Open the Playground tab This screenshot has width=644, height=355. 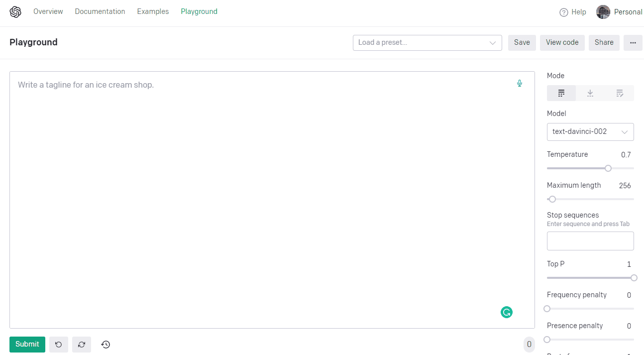coord(199,11)
